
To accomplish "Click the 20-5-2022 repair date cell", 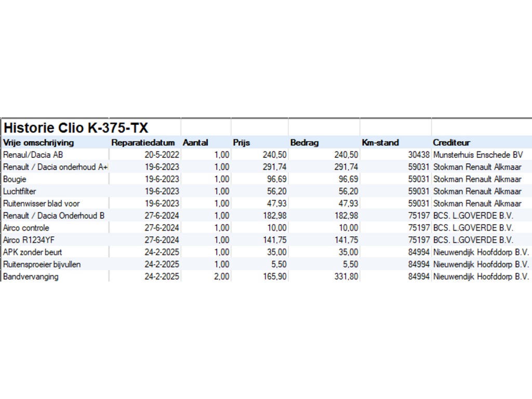I will (162, 155).
